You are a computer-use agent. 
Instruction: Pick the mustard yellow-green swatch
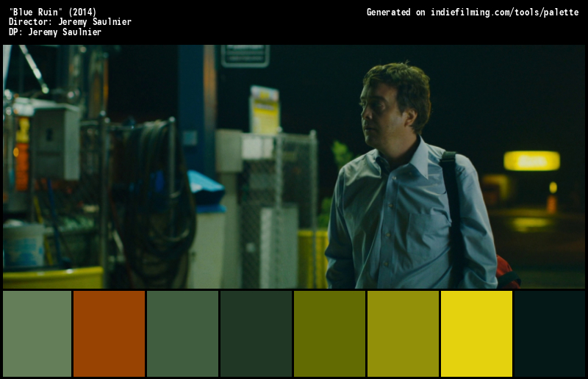(x=403, y=333)
